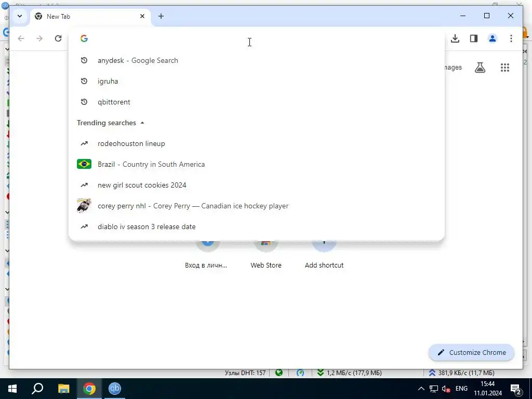Click the Customize Chrome button
Image resolution: width=532 pixels, height=399 pixels.
click(x=472, y=353)
